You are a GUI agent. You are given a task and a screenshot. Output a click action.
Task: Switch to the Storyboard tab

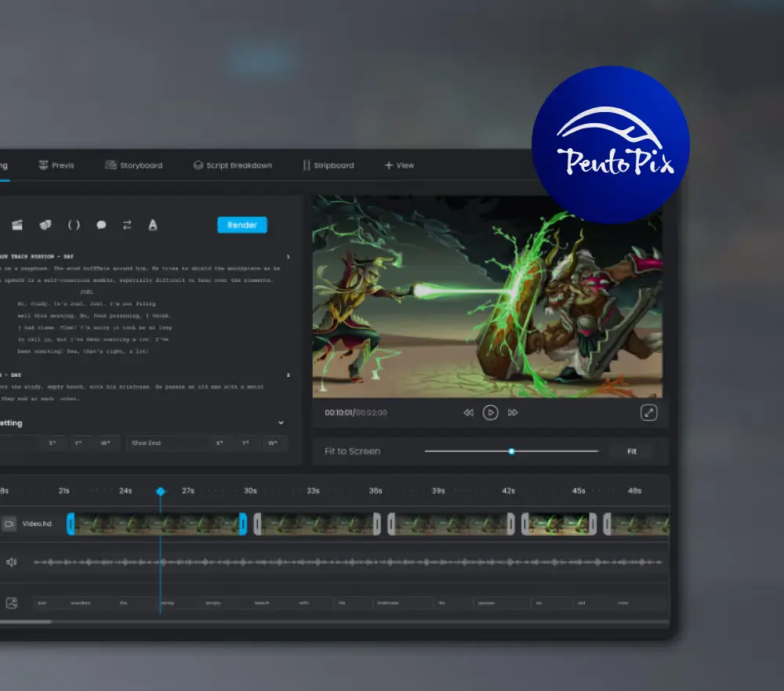[134, 165]
